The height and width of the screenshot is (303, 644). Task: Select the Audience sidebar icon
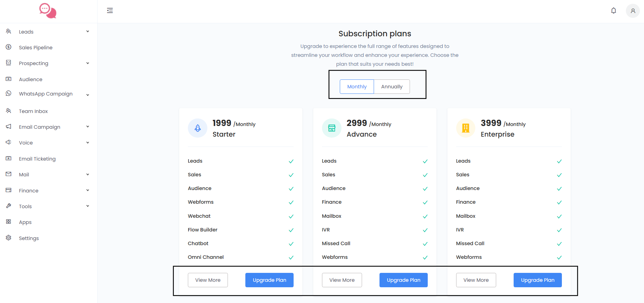pos(9,79)
